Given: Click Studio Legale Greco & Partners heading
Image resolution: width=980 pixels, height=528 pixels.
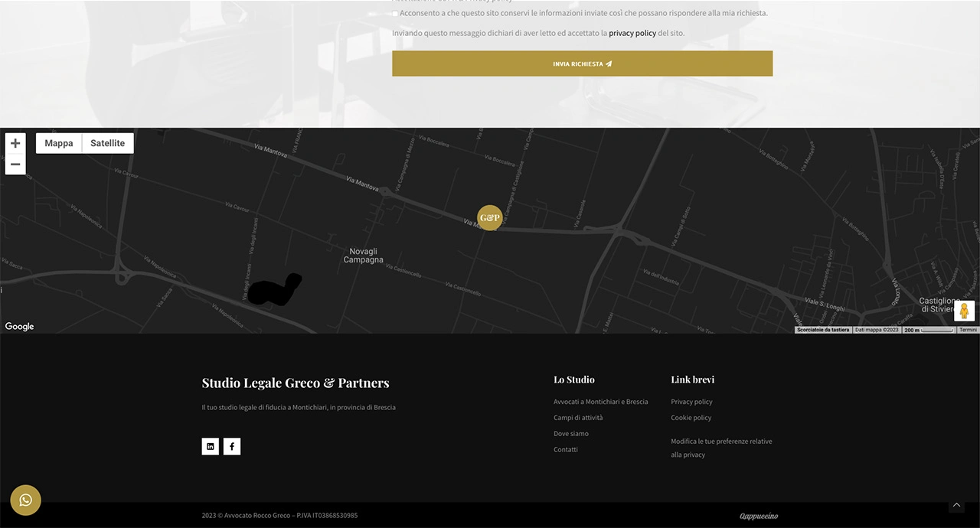Looking at the screenshot, I should pyautogui.click(x=296, y=383).
